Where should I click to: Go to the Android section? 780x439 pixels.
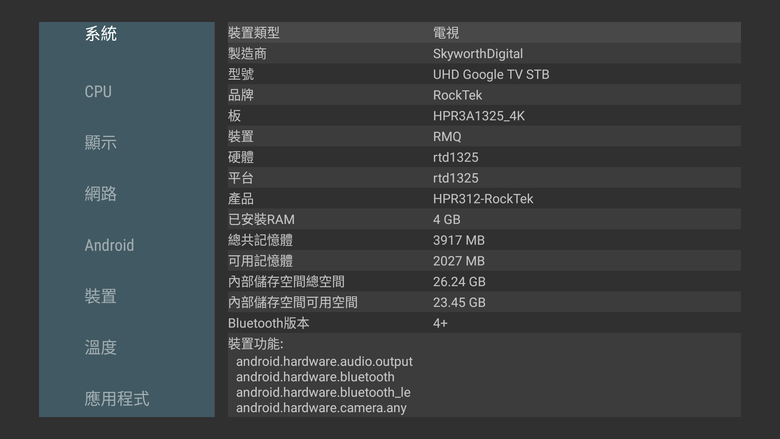109,245
